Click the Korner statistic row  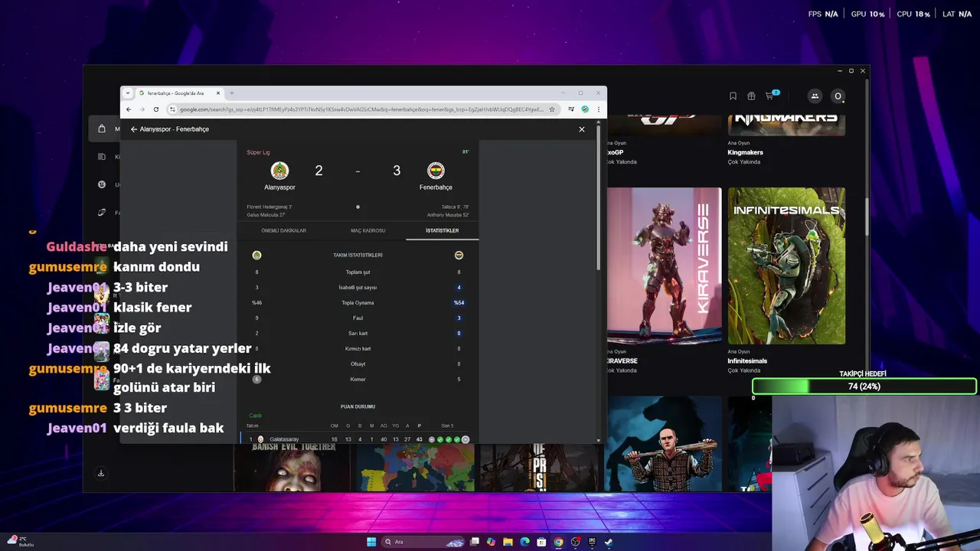pos(358,379)
